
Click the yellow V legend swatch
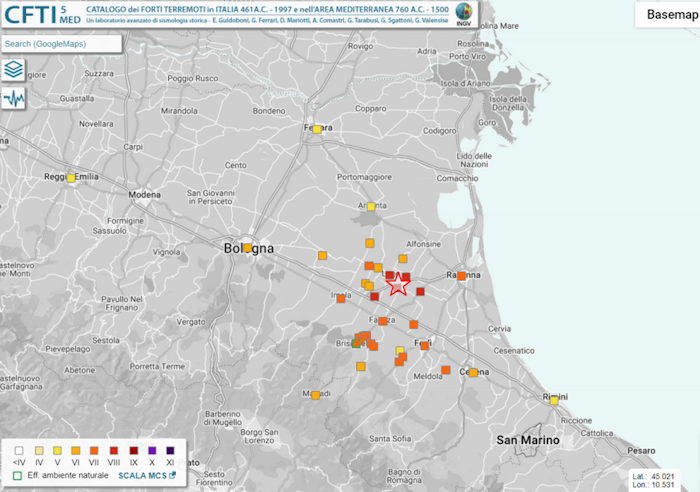point(57,449)
